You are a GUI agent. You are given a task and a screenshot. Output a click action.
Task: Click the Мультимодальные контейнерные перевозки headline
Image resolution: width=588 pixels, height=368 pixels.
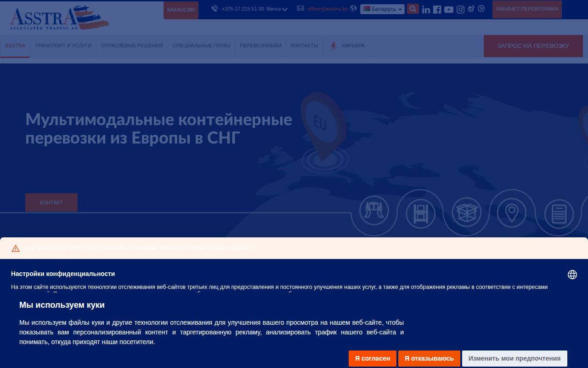click(x=158, y=128)
